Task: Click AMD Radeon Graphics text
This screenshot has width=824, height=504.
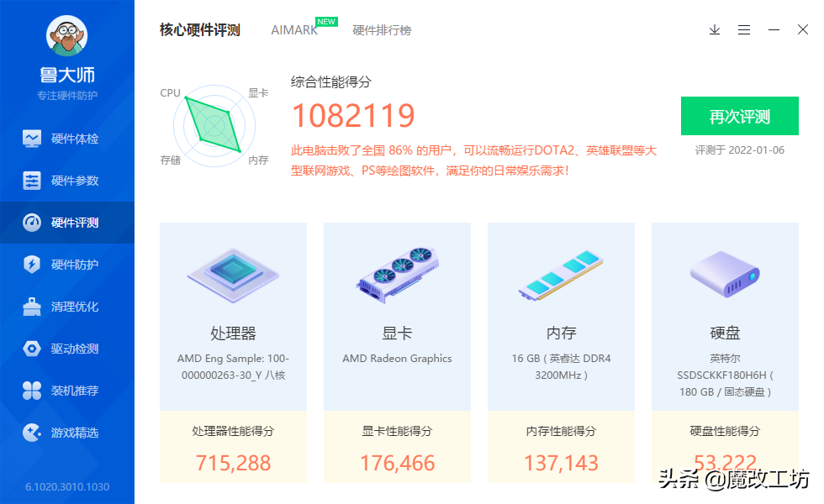Action: [x=397, y=359]
